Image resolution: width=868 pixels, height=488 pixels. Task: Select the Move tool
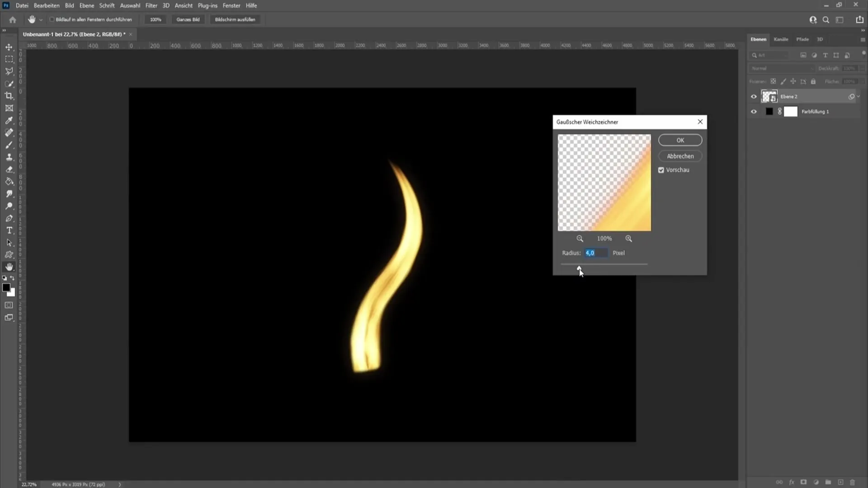click(9, 47)
